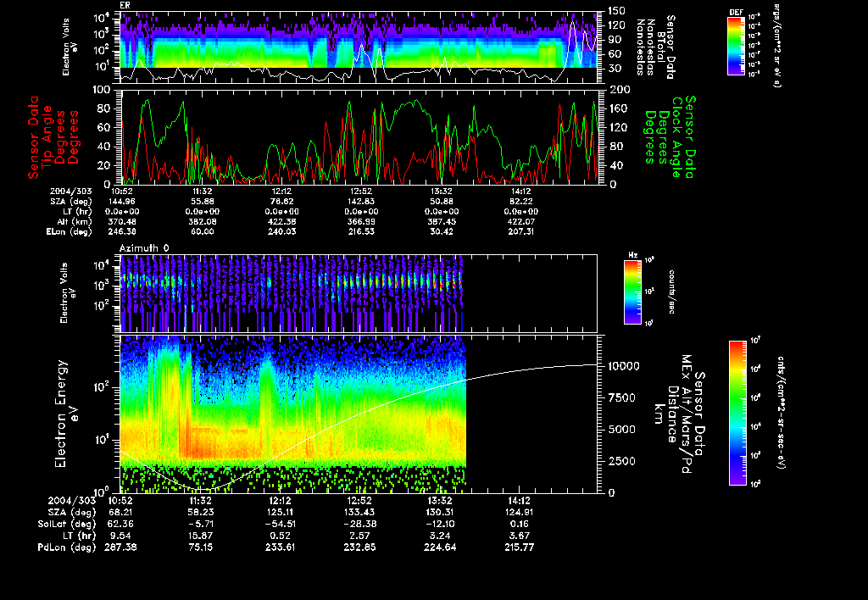868x600 pixels.
Task: Click the 'SolLat (deg)' row label
Action: 66,525
